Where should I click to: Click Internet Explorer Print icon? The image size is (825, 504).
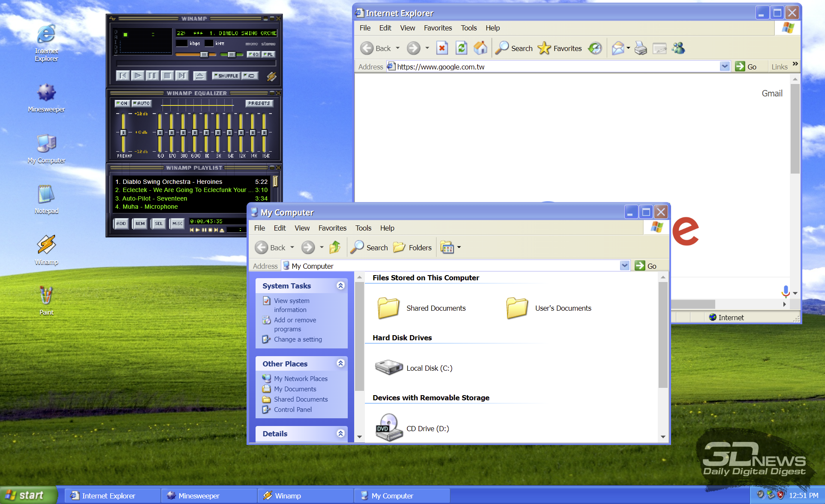[x=641, y=48]
